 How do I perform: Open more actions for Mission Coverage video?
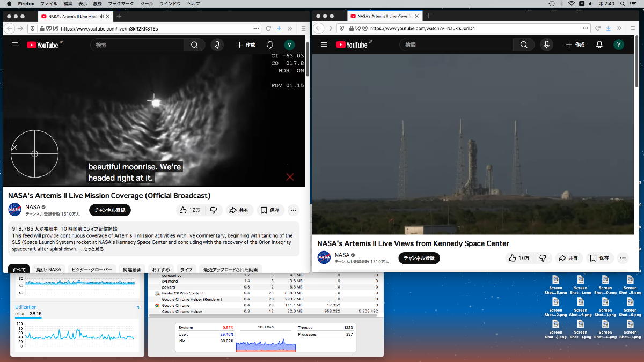(x=293, y=210)
